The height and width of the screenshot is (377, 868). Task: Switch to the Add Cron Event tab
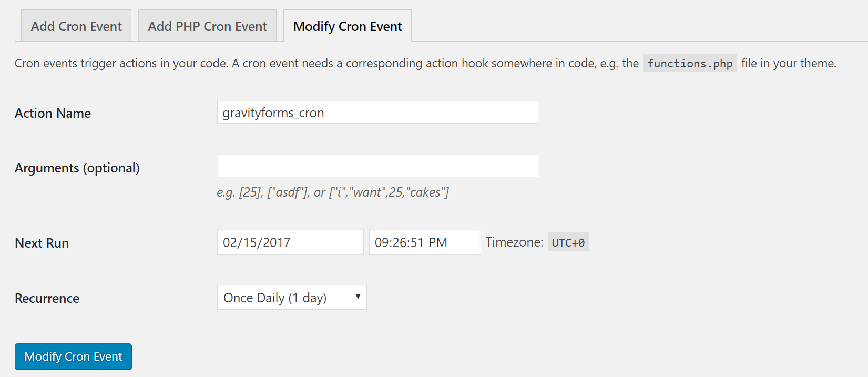click(75, 25)
